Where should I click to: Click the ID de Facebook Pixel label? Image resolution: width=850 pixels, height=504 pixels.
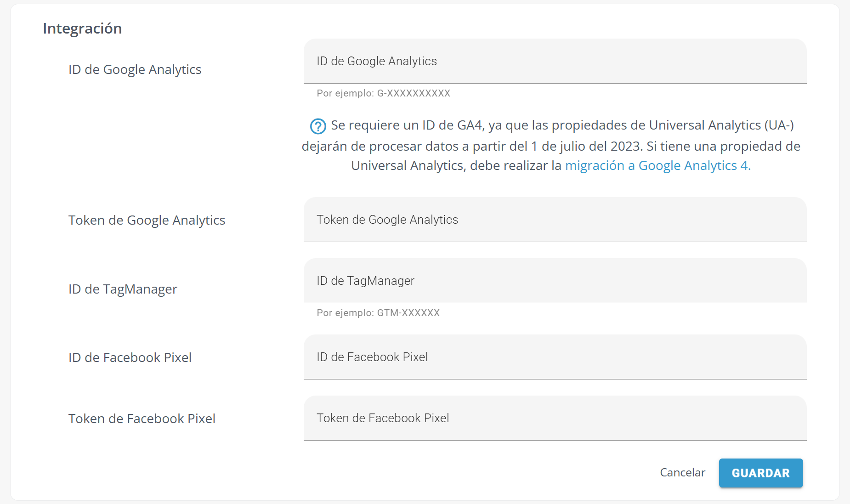(x=130, y=357)
